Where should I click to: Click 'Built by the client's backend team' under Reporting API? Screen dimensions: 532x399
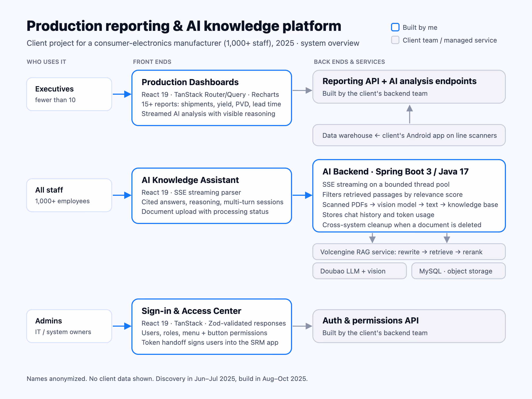coord(375,93)
